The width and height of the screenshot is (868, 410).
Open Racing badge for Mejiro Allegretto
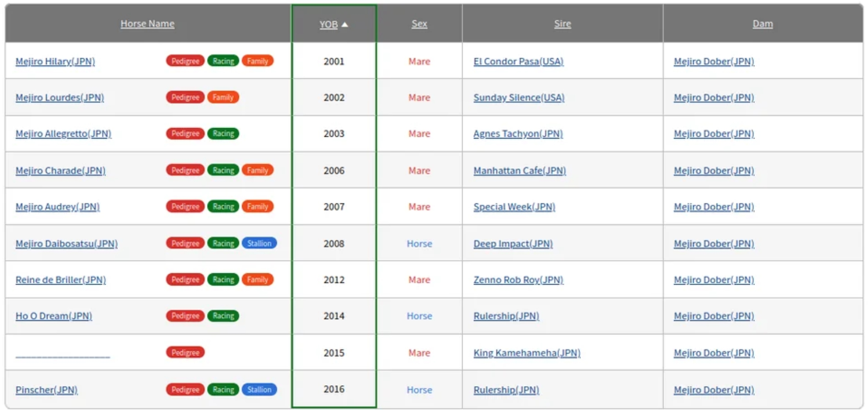pyautogui.click(x=223, y=134)
